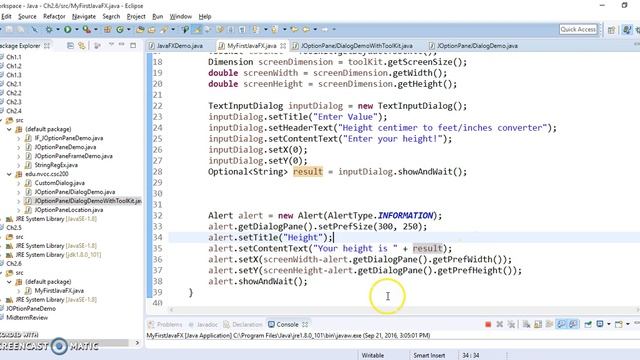640x360 pixels.
Task: Click Writable status bar entry
Action: tap(373, 356)
